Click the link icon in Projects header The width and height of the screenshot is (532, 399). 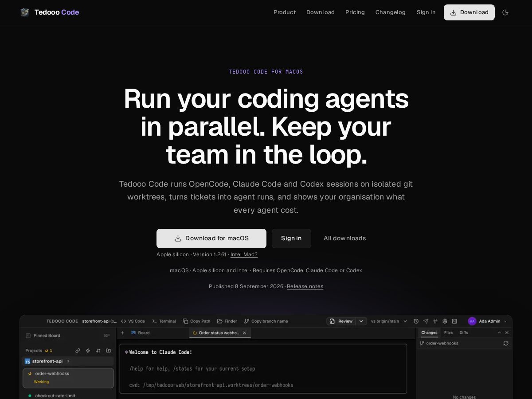[x=78, y=350]
